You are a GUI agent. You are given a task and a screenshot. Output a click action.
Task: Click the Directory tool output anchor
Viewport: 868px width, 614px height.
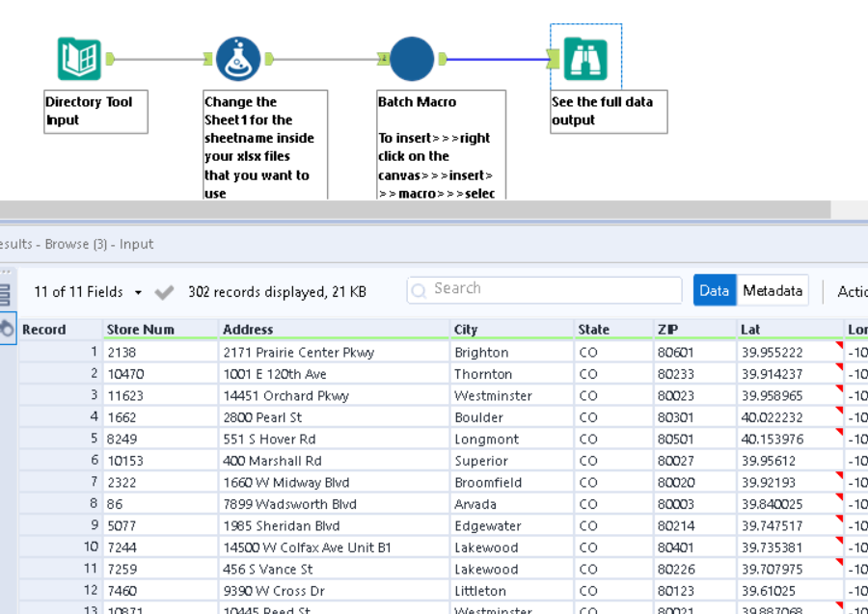pyautogui.click(x=110, y=59)
